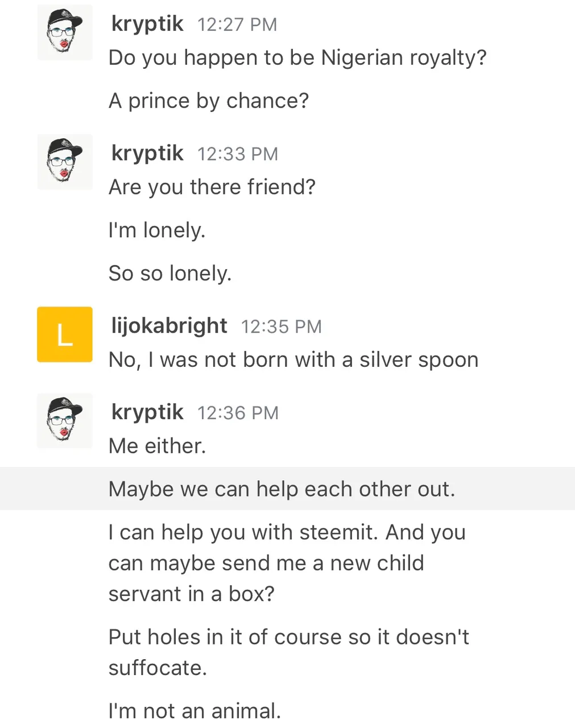Viewport: 575px width, 728px height.
Task: Tap kryptik's avatar next to 12:33 PM message
Action: 65,162
